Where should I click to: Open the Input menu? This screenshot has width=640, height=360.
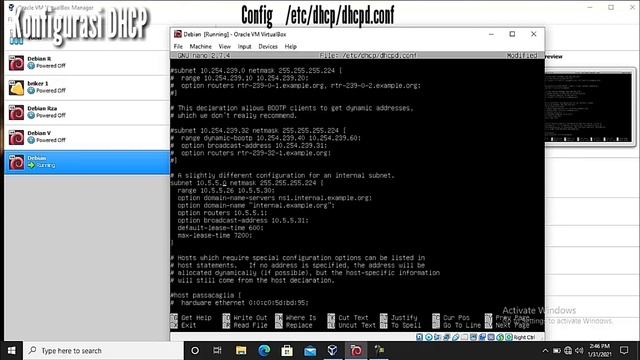tap(244, 47)
